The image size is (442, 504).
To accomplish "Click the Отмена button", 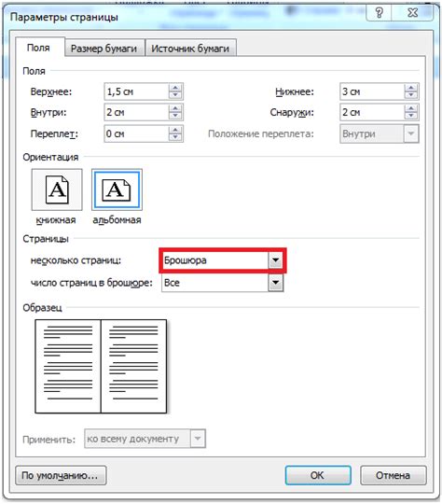I will coord(394,475).
